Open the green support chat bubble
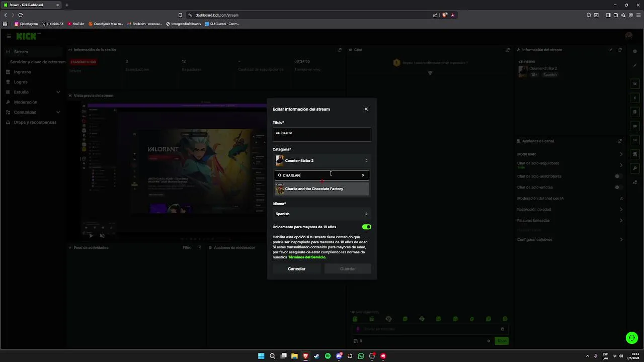This screenshot has width=644, height=362. click(x=631, y=337)
